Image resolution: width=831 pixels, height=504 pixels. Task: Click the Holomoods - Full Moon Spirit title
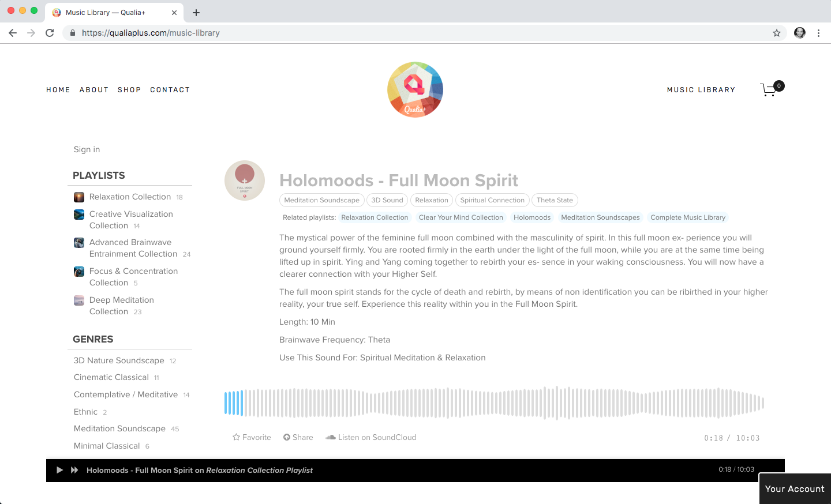tap(399, 180)
